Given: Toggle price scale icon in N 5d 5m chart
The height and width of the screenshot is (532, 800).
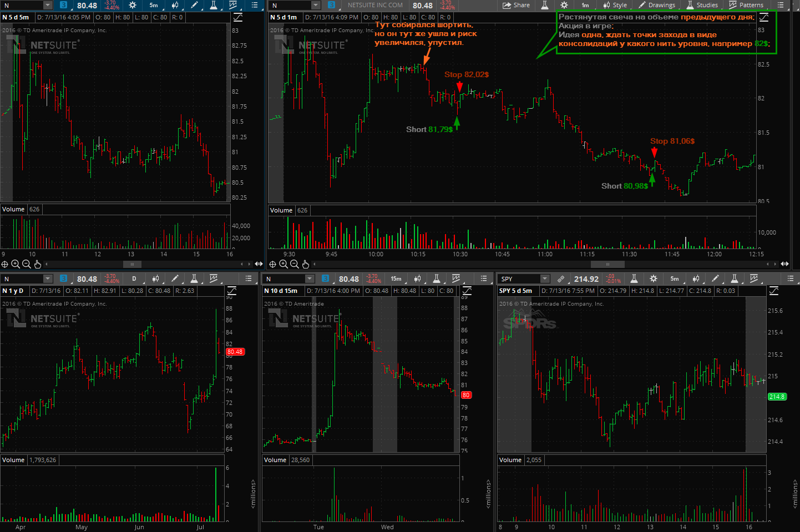Looking at the screenshot, I should 238,17.
